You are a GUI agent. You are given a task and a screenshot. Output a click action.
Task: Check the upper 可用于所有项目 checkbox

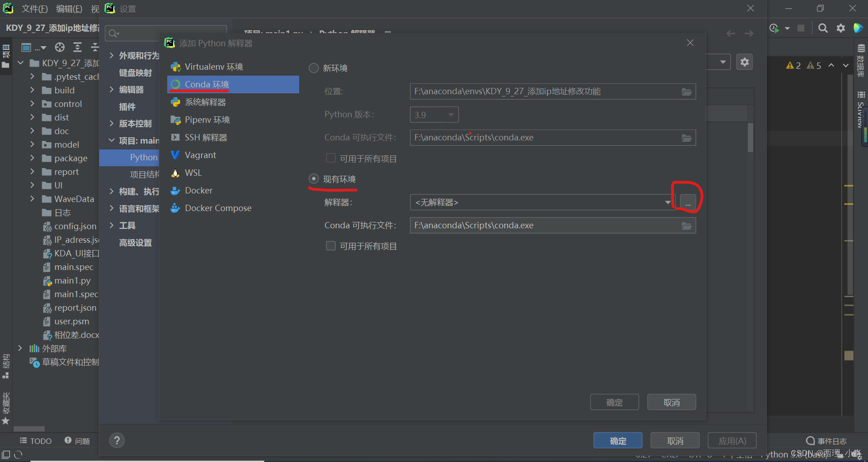[330, 158]
